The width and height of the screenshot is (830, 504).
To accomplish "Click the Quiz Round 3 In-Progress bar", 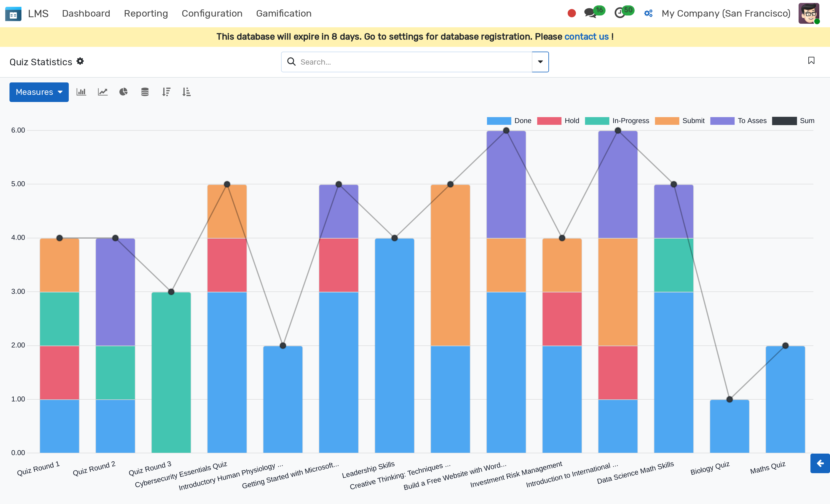I will (171, 372).
